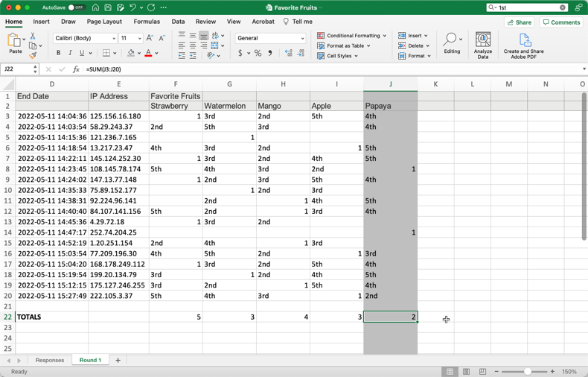Add a new sheet with plus icon

point(118,360)
